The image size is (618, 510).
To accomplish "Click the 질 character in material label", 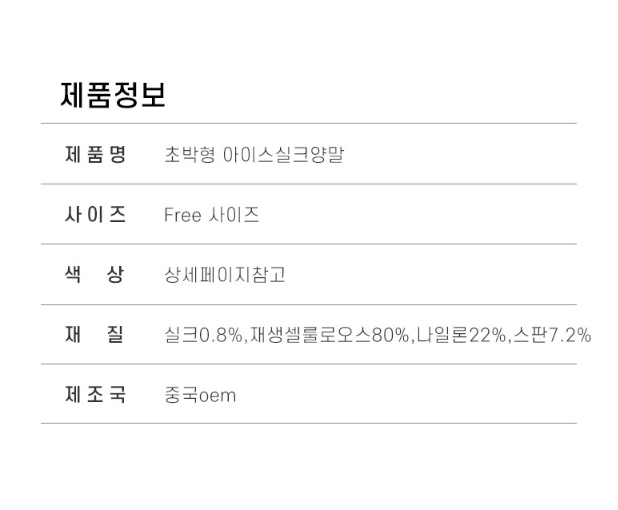I will click(x=116, y=334).
